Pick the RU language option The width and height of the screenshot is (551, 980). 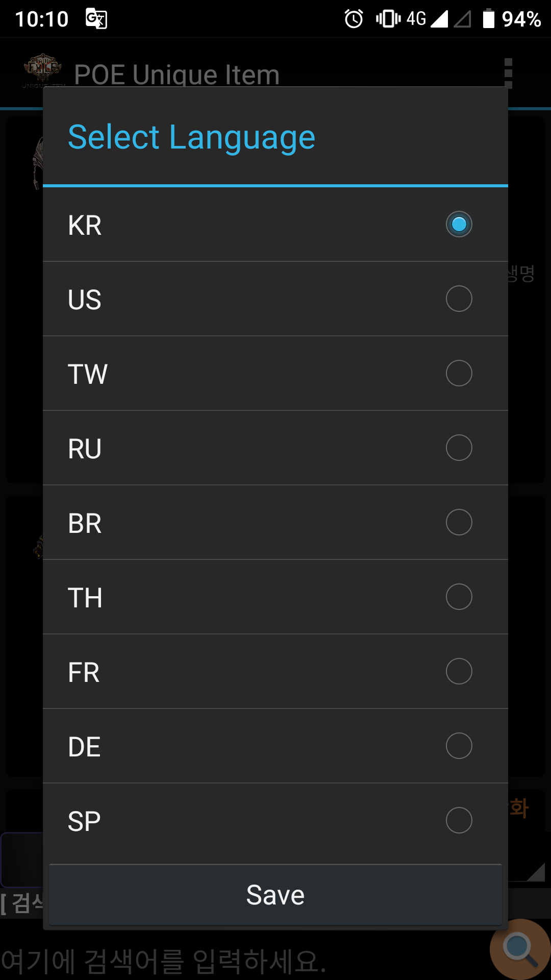(x=459, y=448)
